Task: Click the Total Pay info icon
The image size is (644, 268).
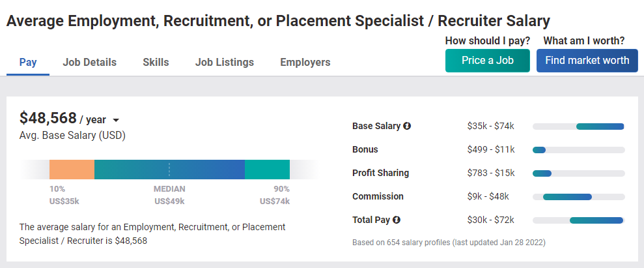Action: tap(397, 220)
